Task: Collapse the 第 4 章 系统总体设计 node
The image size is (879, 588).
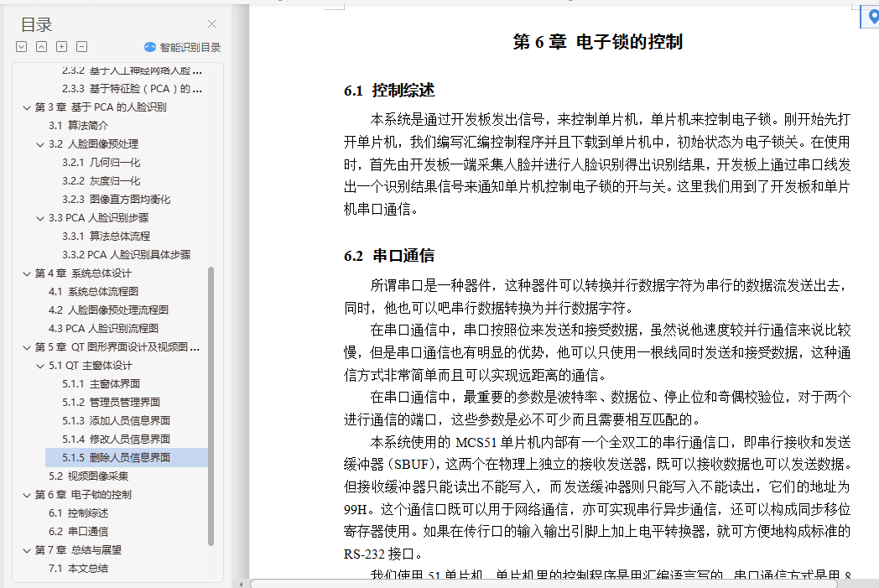Action: pos(26,273)
